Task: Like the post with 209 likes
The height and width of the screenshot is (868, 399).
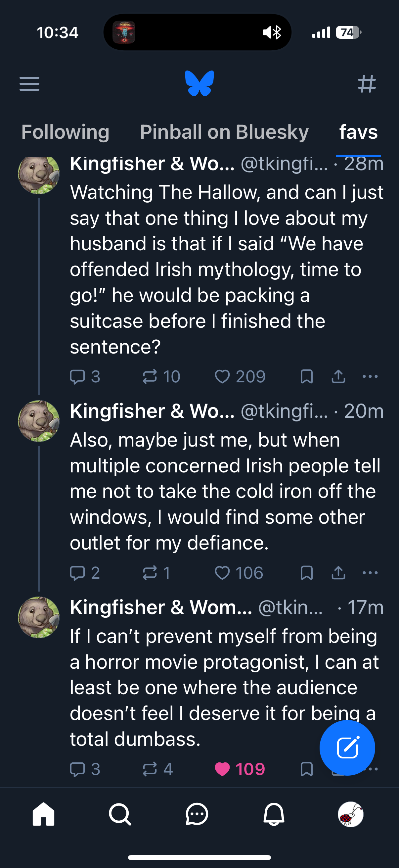Action: click(x=222, y=377)
